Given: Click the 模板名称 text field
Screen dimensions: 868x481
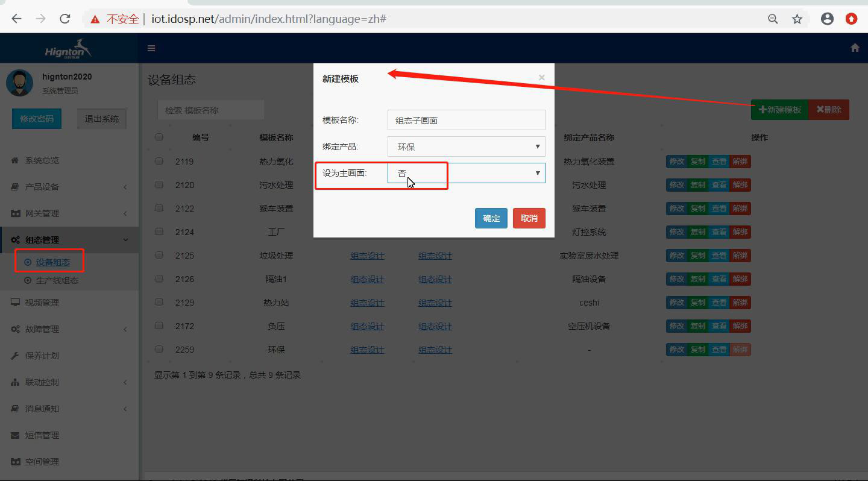Looking at the screenshot, I should (x=466, y=120).
